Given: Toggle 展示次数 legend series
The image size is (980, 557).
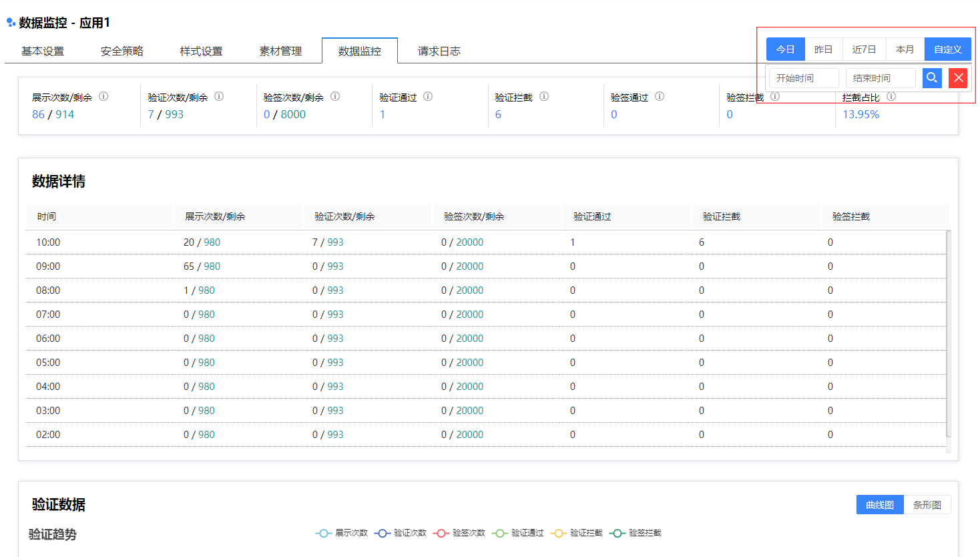Looking at the screenshot, I should [342, 533].
